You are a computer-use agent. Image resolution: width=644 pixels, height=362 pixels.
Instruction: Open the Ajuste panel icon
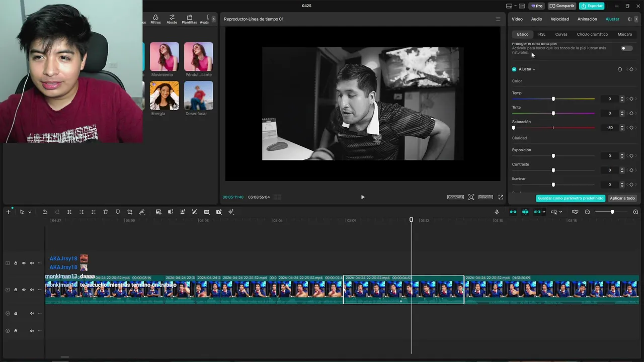pos(172,19)
